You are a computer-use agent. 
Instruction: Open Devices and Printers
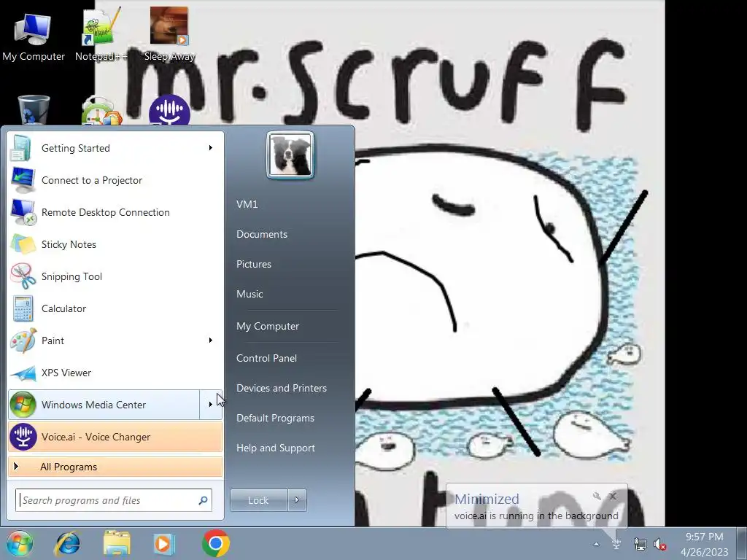(x=281, y=388)
